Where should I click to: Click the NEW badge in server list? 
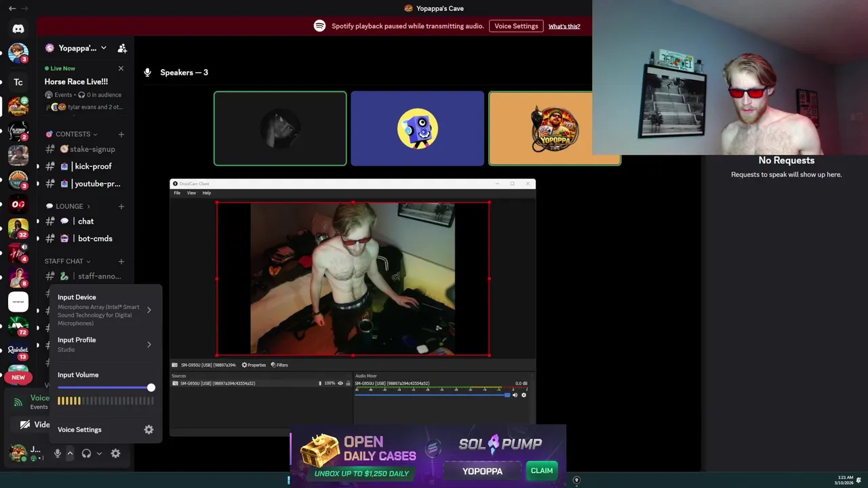(18, 378)
